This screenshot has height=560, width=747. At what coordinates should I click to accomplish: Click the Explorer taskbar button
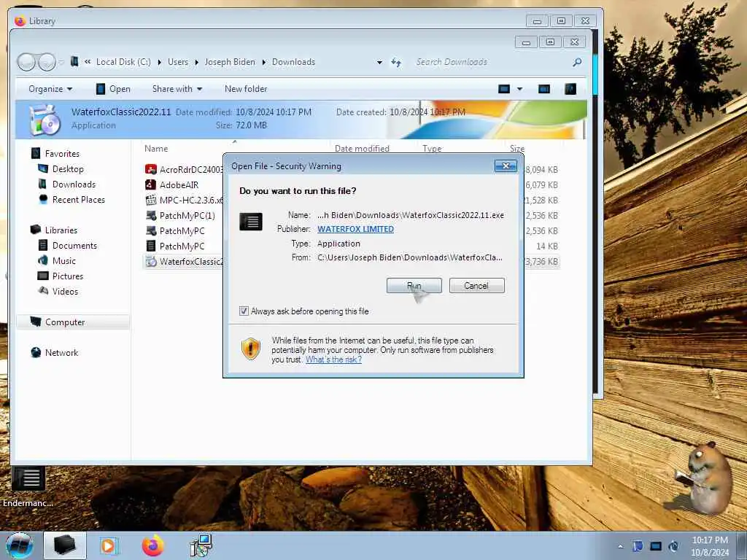[65, 545]
